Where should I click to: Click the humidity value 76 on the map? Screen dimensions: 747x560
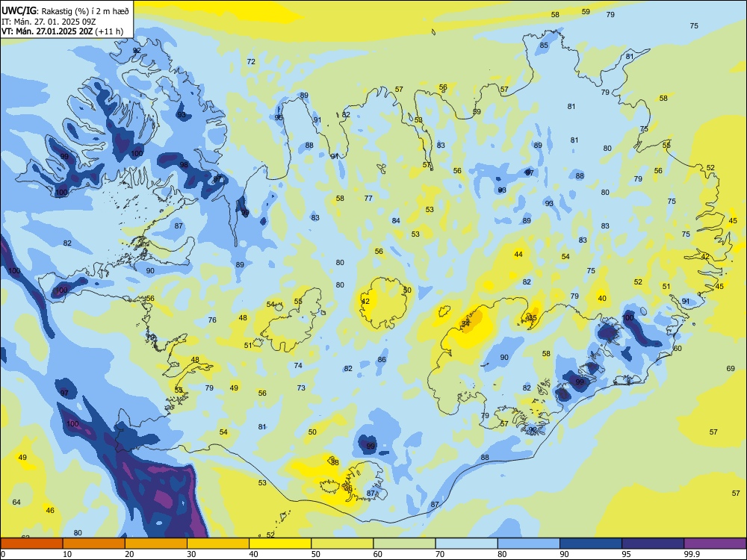tap(212, 320)
